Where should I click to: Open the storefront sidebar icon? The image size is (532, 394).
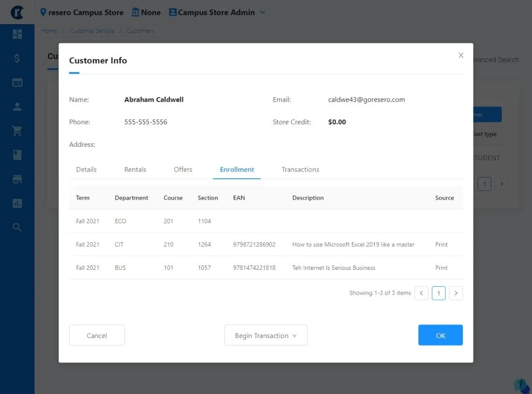(x=17, y=179)
